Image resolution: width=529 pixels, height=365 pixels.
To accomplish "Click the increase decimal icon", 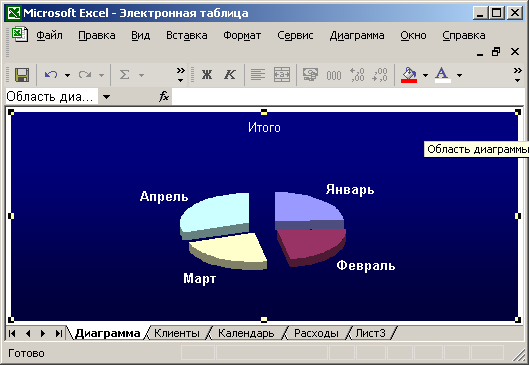I will [x=357, y=75].
